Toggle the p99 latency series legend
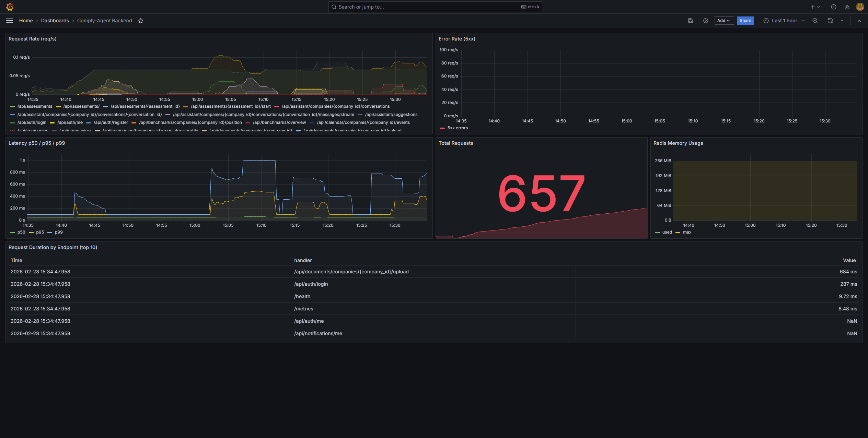This screenshot has width=868, height=438. coord(58,232)
